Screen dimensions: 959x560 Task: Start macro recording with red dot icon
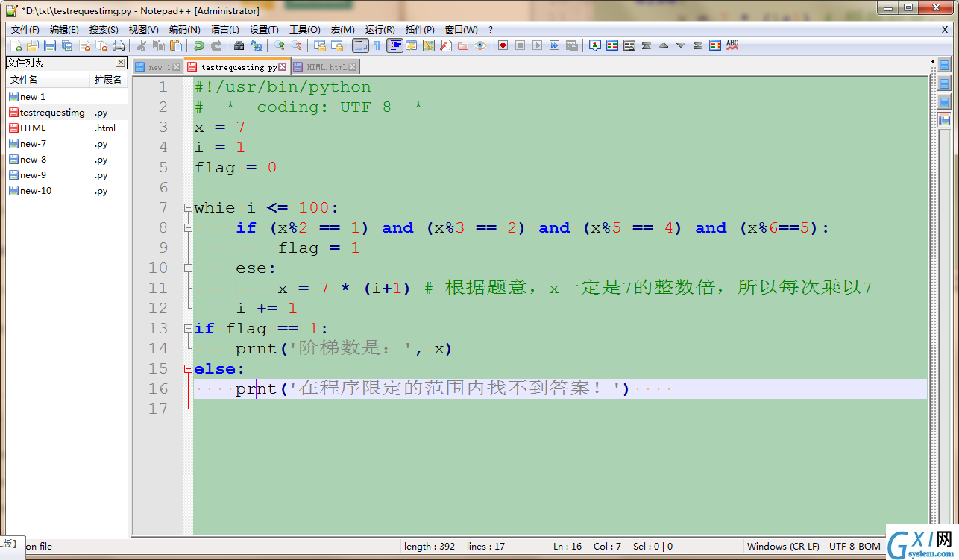coord(503,45)
